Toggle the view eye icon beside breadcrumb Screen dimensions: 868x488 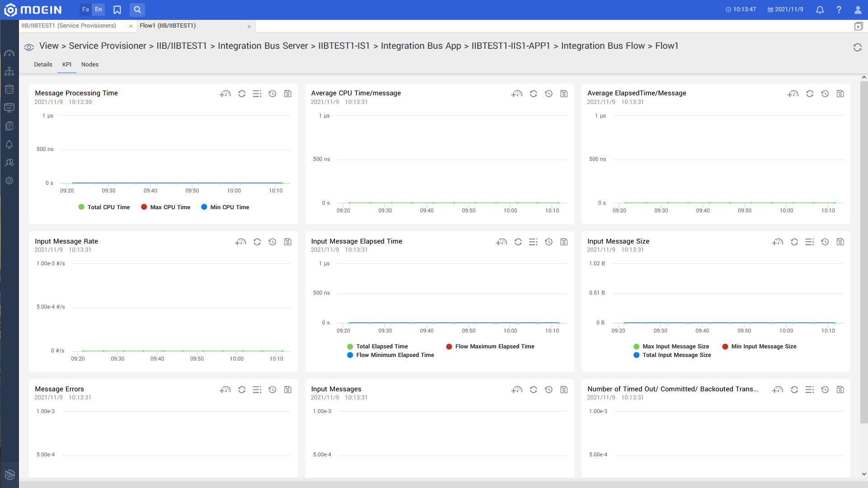pos(29,47)
